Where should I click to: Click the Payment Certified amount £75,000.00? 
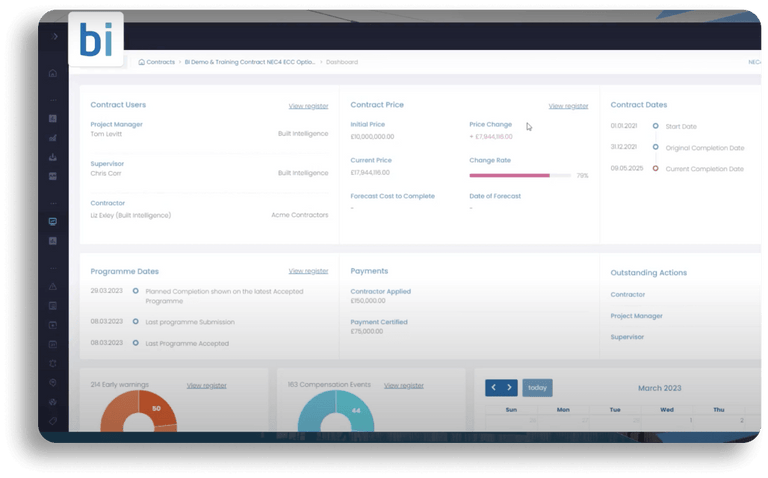[367, 332]
